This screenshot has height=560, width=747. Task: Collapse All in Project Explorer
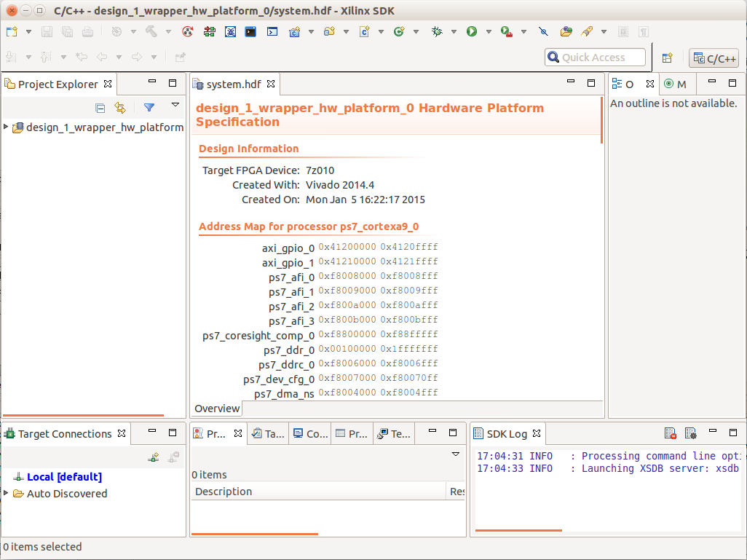click(x=100, y=109)
